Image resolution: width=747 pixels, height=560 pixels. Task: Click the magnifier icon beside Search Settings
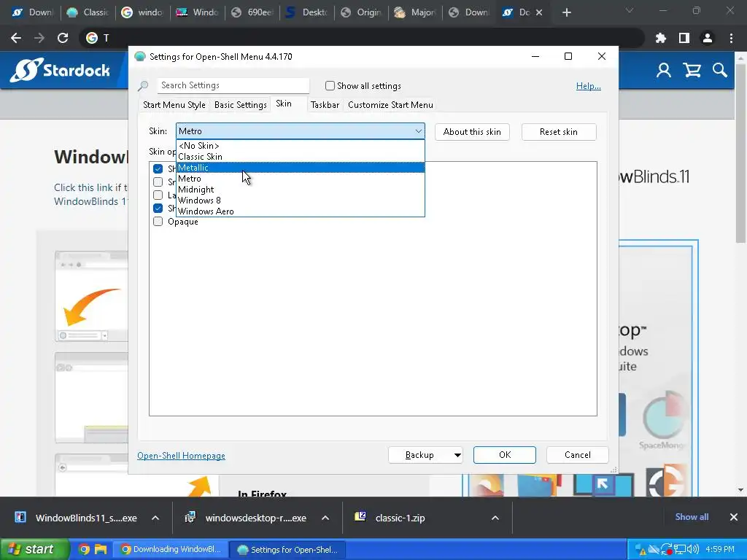143,86
